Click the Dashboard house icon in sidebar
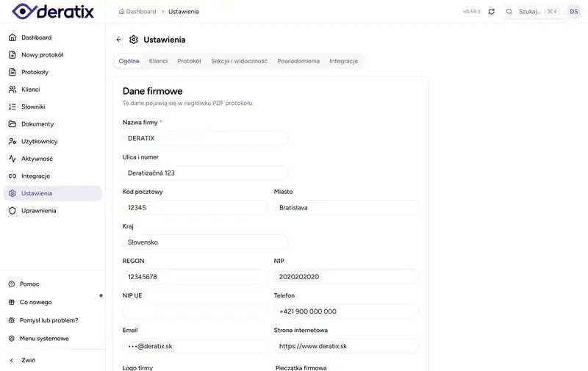 pyautogui.click(x=12, y=37)
